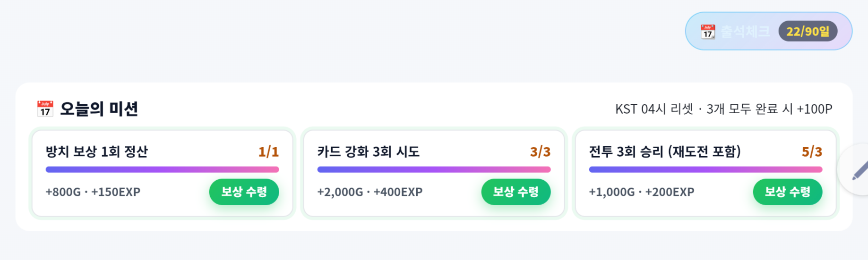
Task: Click the 3/3 progress counter
Action: pyautogui.click(x=540, y=151)
